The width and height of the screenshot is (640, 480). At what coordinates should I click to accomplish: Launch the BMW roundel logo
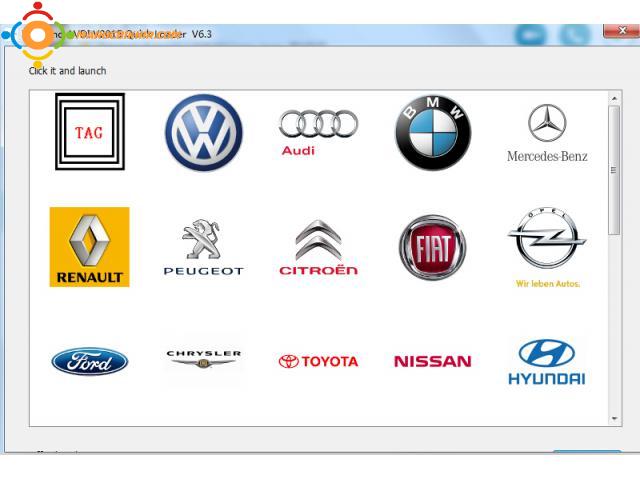(433, 132)
